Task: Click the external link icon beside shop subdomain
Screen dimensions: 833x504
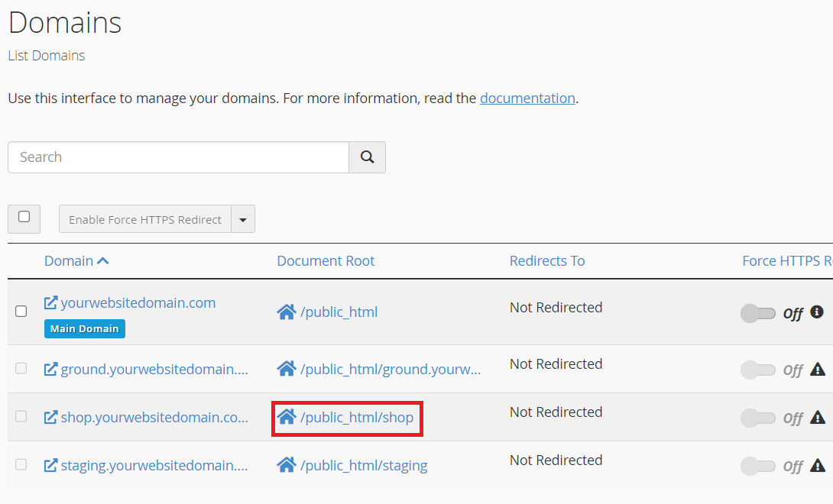Action: pyautogui.click(x=50, y=418)
